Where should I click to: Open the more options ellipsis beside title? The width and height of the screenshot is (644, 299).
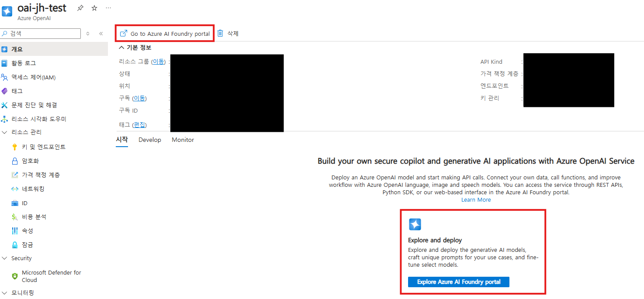coord(108,8)
